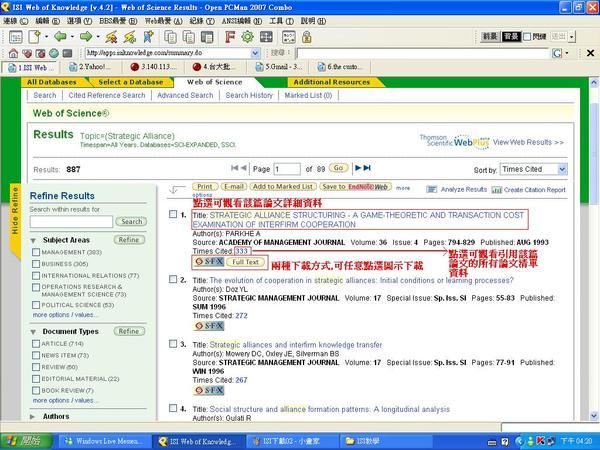
Task: Open dropdown beside the Google search icon
Action: 567,53
